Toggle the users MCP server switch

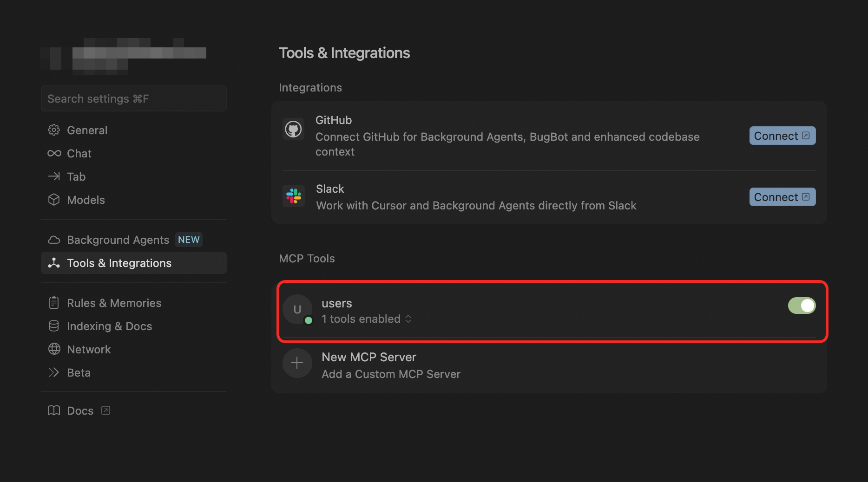802,306
